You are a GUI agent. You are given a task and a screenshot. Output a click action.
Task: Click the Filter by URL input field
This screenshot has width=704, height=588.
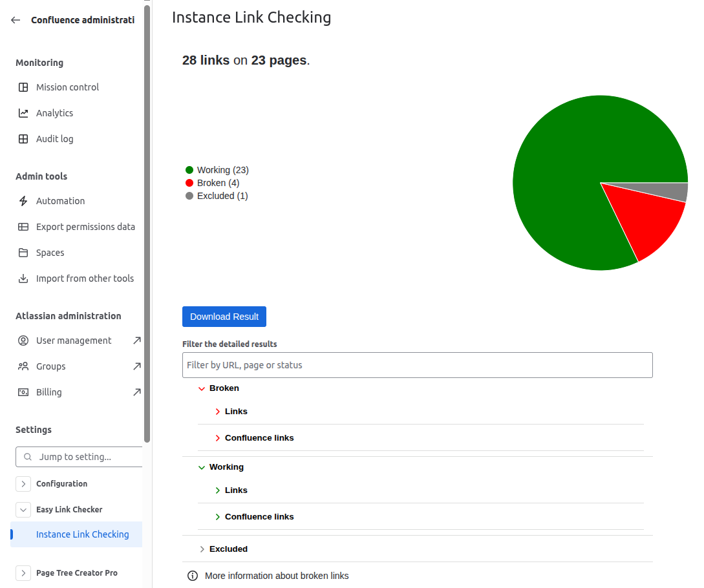tap(417, 365)
